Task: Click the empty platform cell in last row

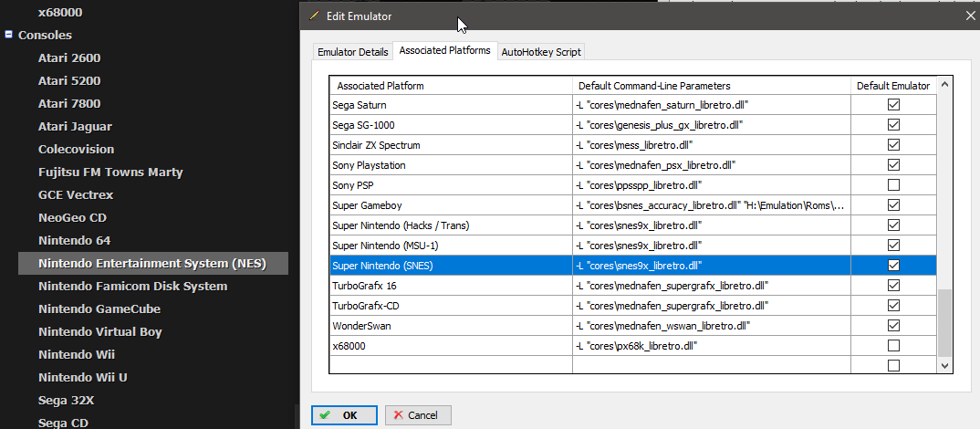Action: [x=452, y=365]
